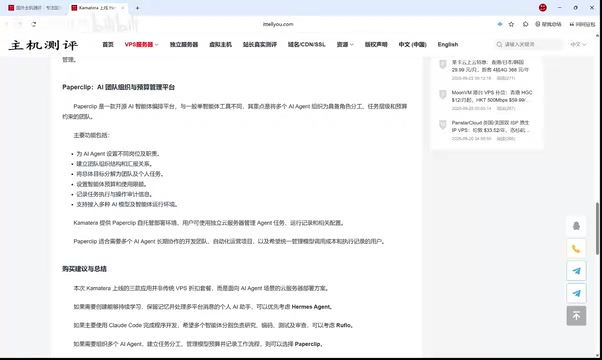Screen dimensions: 602x360
Task: Go to 首页 in the navigation
Action: click(108, 45)
